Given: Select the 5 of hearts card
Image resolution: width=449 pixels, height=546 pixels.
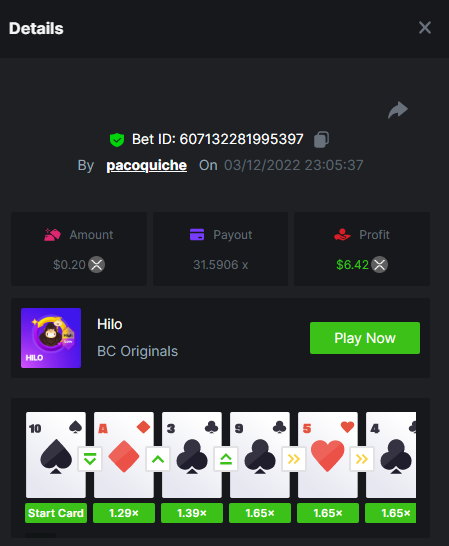Looking at the screenshot, I should coord(327,455).
